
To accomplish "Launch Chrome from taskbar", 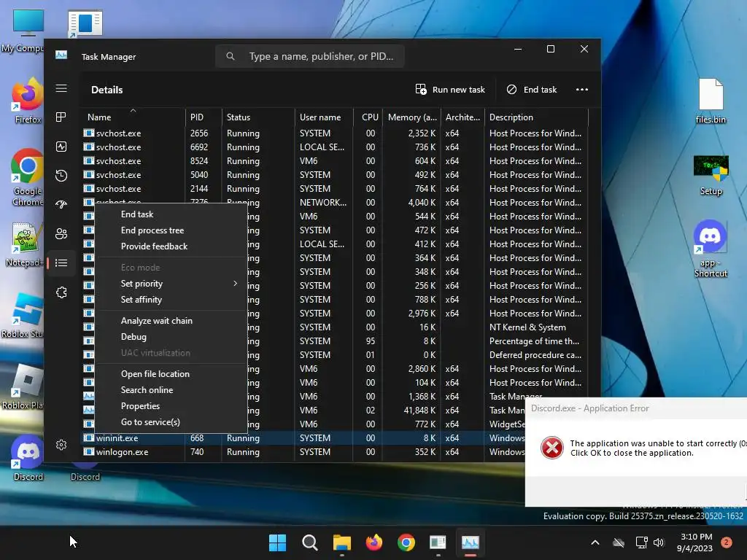I will pos(406,542).
